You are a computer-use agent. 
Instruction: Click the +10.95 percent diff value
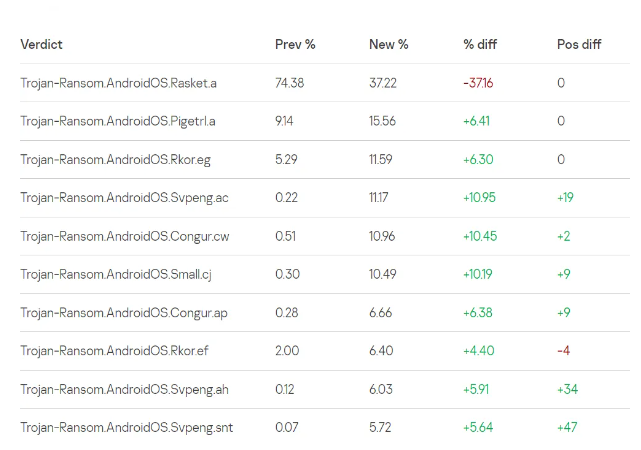483,198
